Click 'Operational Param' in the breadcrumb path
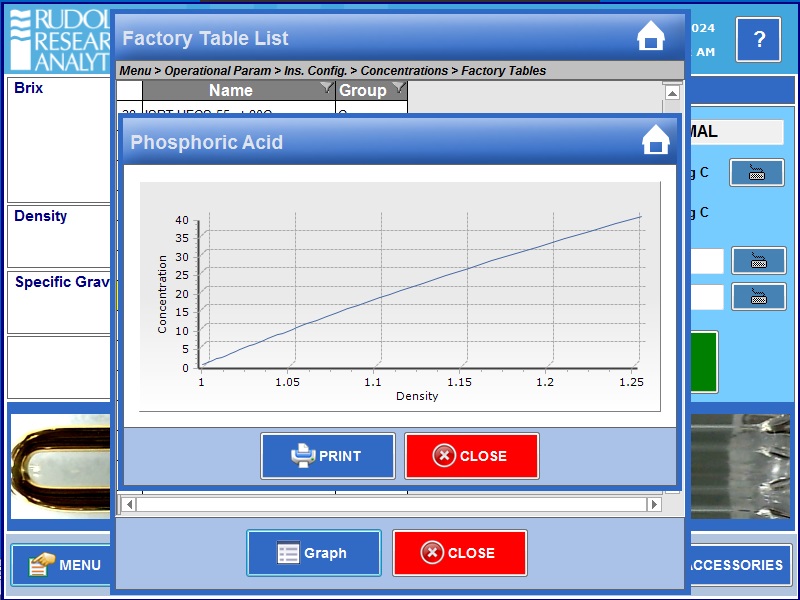800x600 pixels. coord(217,70)
